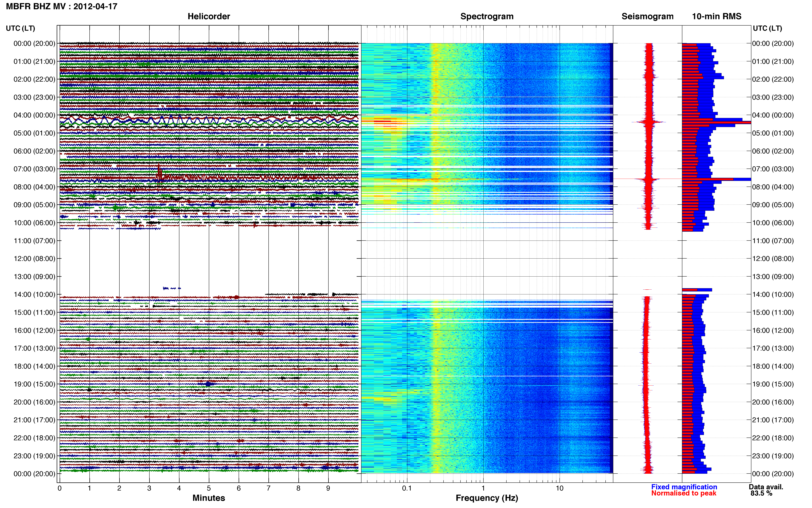Click the 7 tick on Minutes axis
The image size is (812, 508).
coord(269,488)
